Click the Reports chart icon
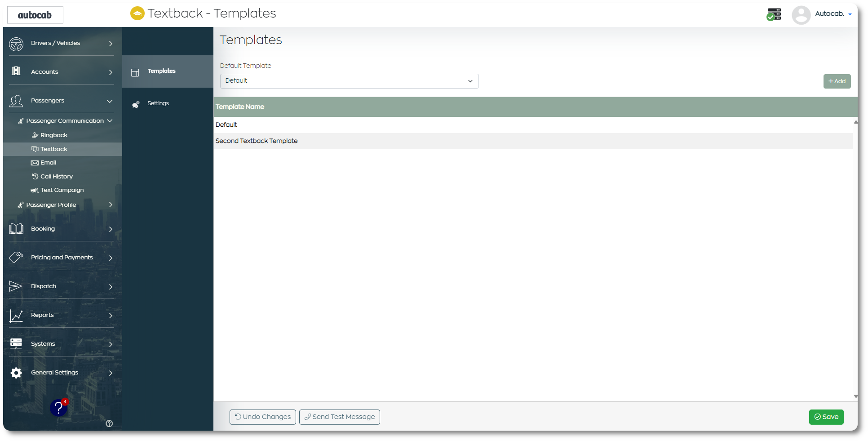The height and width of the screenshot is (441, 868). (x=16, y=316)
